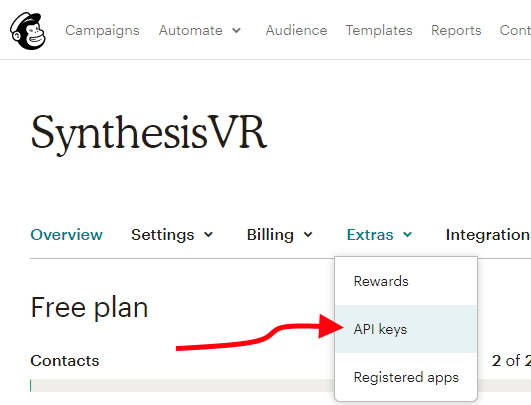531x405 pixels.
Task: Open the Templates page
Action: coord(379,30)
